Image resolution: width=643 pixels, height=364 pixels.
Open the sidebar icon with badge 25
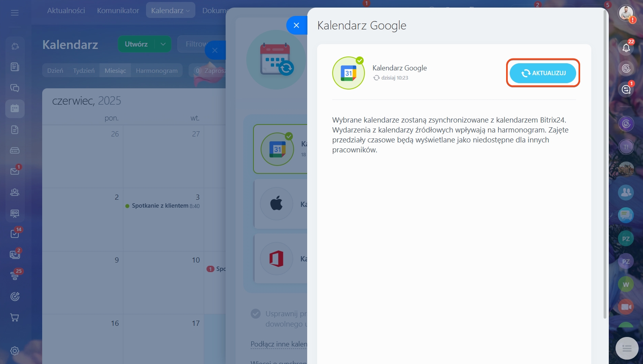pos(15,275)
